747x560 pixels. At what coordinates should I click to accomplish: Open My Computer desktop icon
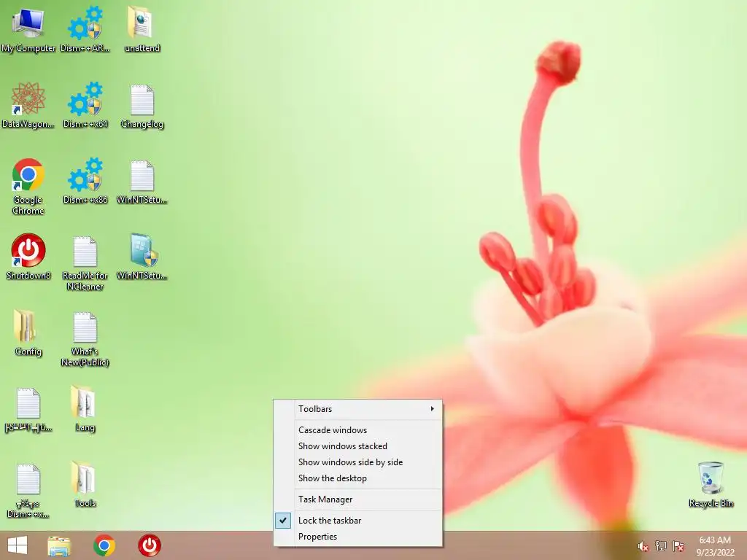pos(28,29)
